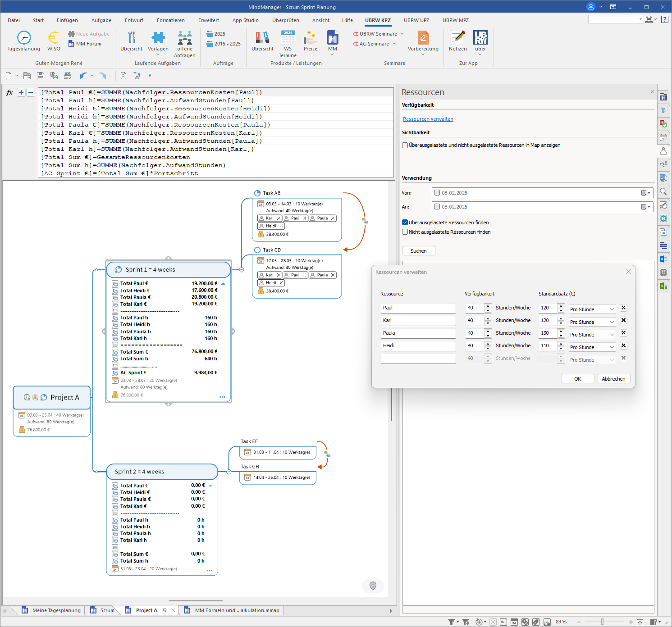Screen dimensions: 672x627
Task: Click the filter icon in status bar
Action: pos(451,622)
